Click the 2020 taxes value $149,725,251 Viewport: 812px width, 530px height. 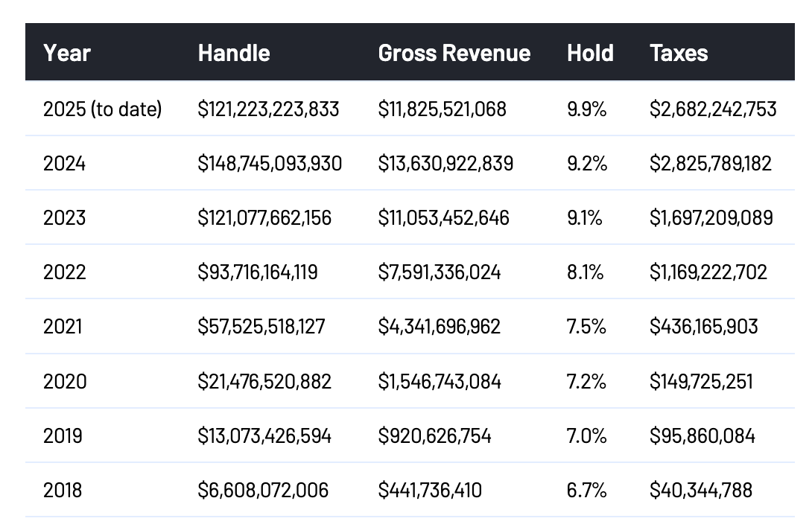coord(701,381)
